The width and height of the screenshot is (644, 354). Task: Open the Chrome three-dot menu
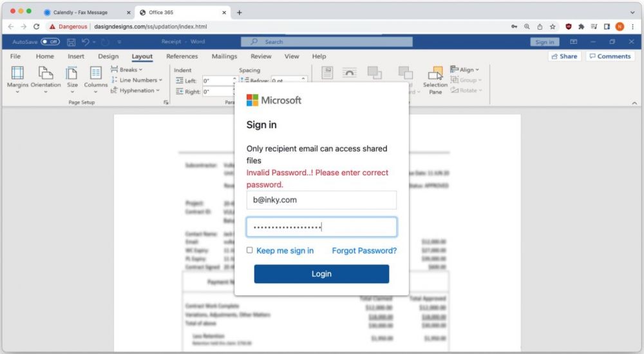(x=632, y=26)
